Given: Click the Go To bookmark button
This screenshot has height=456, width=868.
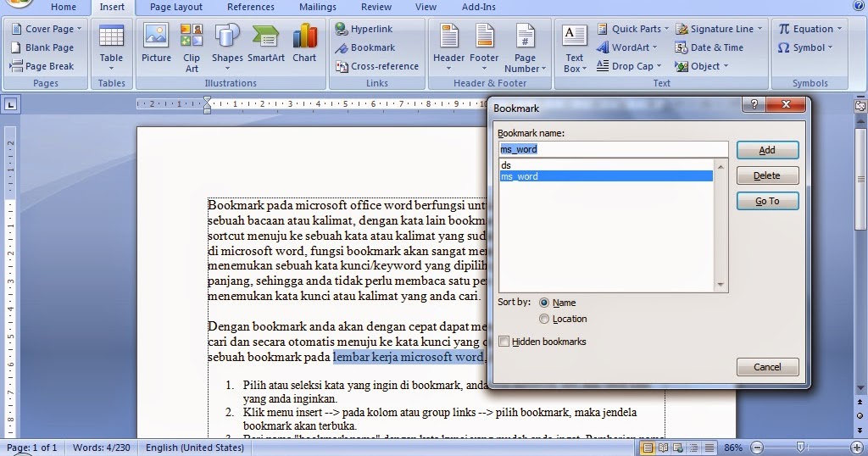Looking at the screenshot, I should click(767, 201).
